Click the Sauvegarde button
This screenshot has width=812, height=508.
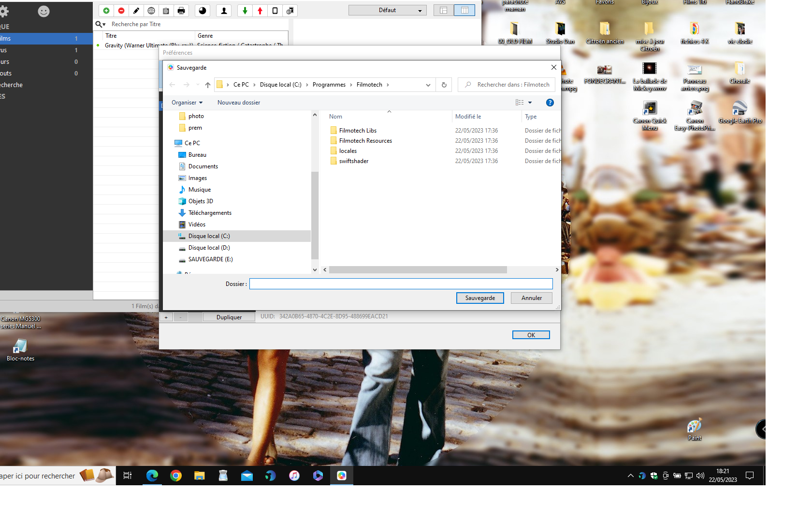point(479,298)
